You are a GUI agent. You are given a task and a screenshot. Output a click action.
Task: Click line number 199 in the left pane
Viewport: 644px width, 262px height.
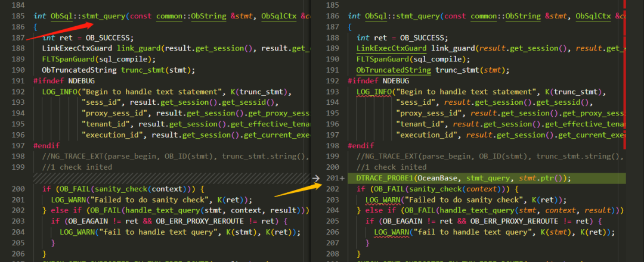[x=18, y=167]
